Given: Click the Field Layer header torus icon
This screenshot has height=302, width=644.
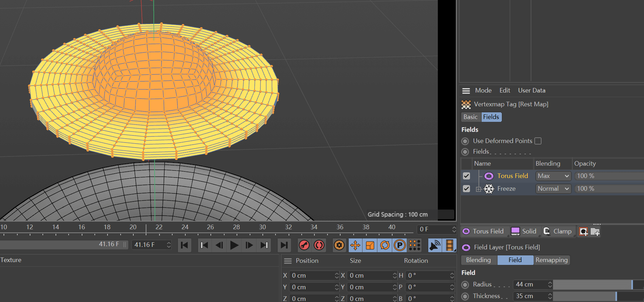Looking at the screenshot, I should point(466,247).
